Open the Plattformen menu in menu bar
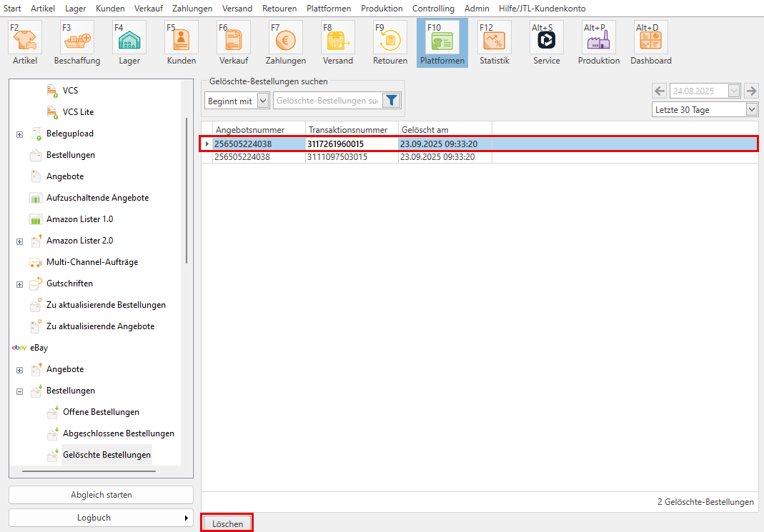 pyautogui.click(x=328, y=9)
